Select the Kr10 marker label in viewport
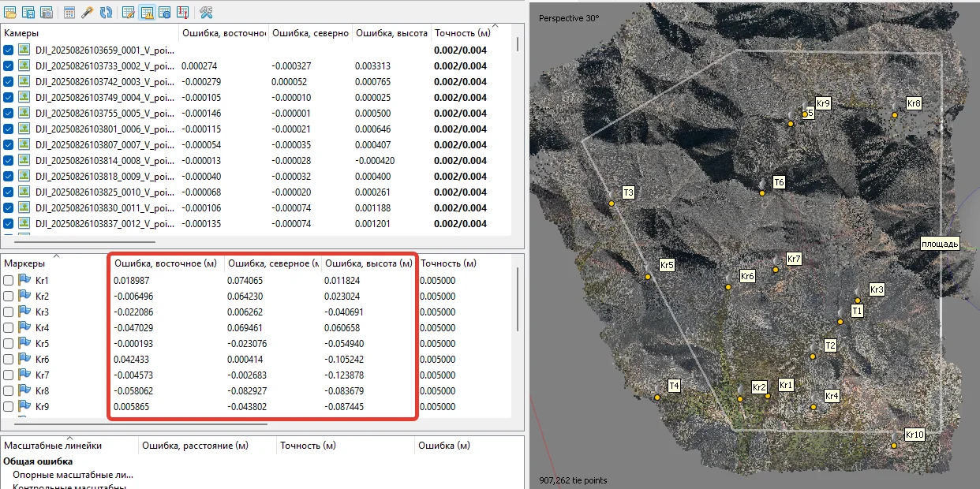 (x=914, y=435)
